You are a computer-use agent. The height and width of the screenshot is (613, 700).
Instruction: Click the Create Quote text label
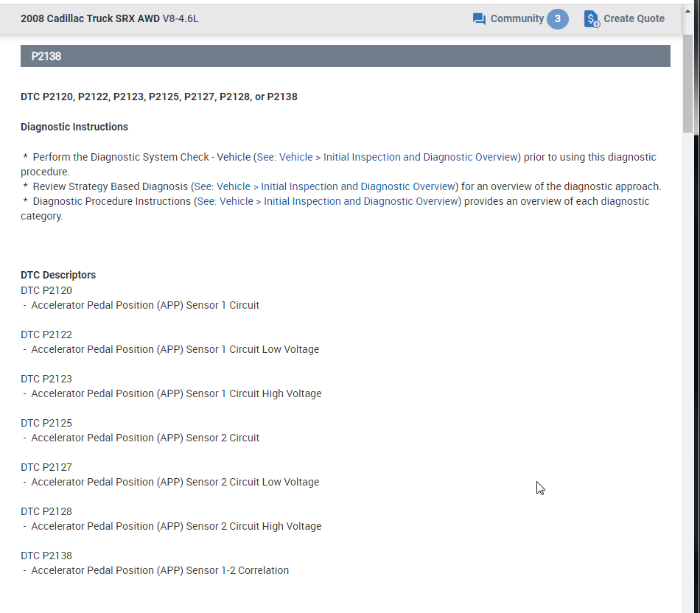coord(634,18)
